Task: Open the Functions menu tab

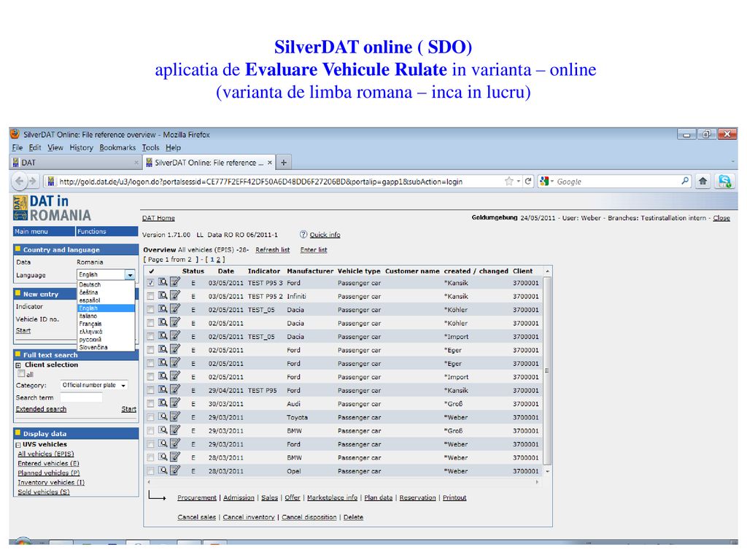Action: click(107, 231)
